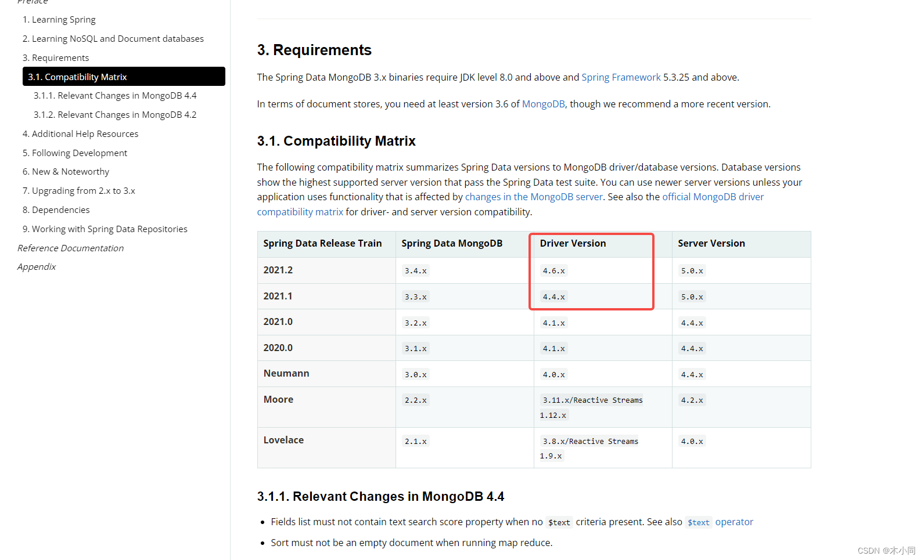
Task: Open '3.1.2. Relevant Changes in MongoDB 4.2' entry
Action: (x=115, y=115)
